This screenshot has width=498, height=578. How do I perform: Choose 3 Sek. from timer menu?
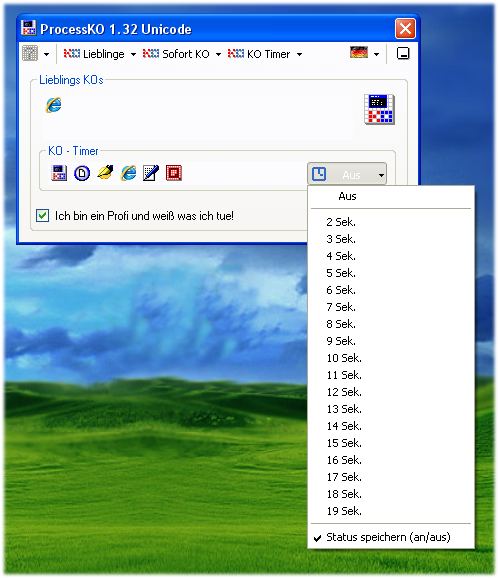[x=391, y=239]
